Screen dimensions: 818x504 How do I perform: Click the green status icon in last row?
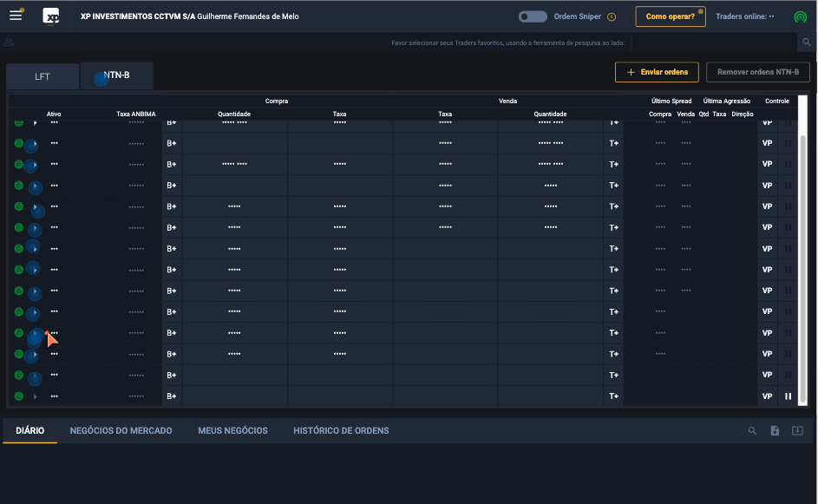(18, 396)
